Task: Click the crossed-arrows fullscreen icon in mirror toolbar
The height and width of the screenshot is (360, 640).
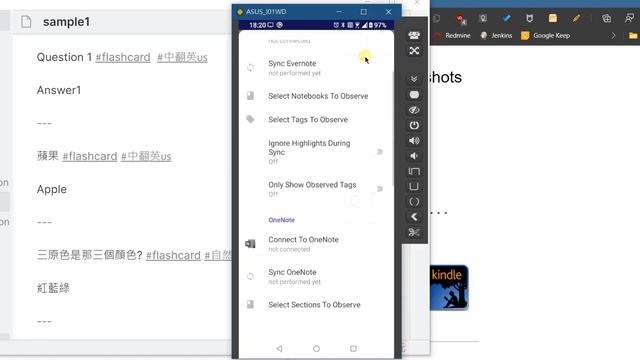Action: [x=414, y=51]
